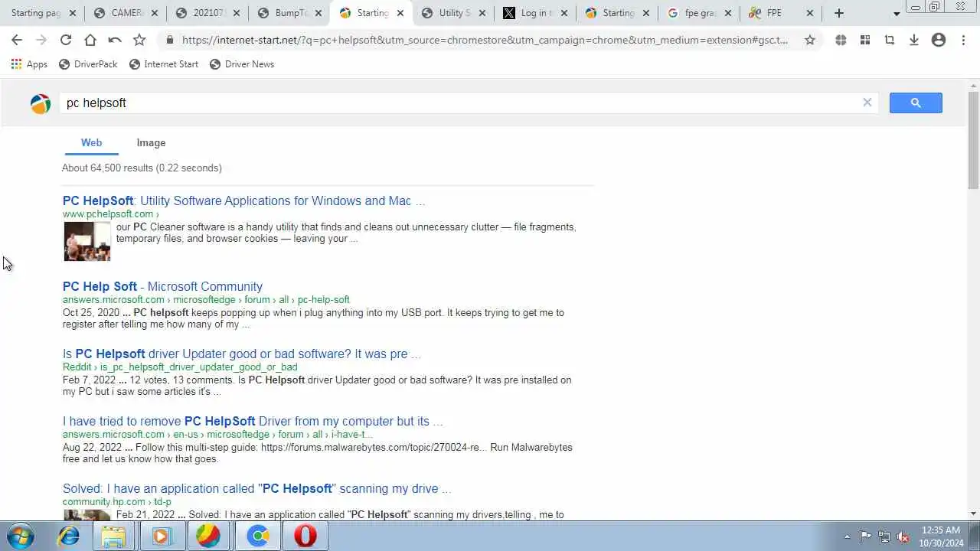Viewport: 980px width, 551px height.
Task: Click the www.pchelpsoft.com green URL
Action: 108,214
